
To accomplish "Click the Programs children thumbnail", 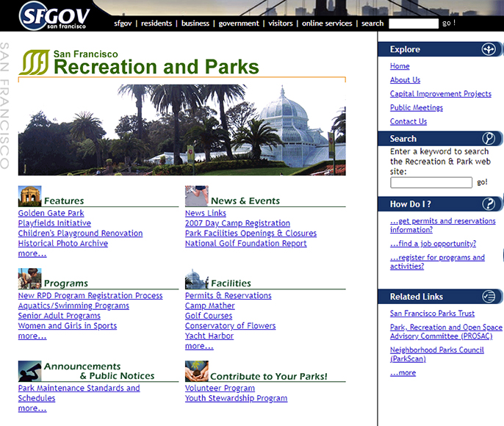I will (29, 278).
